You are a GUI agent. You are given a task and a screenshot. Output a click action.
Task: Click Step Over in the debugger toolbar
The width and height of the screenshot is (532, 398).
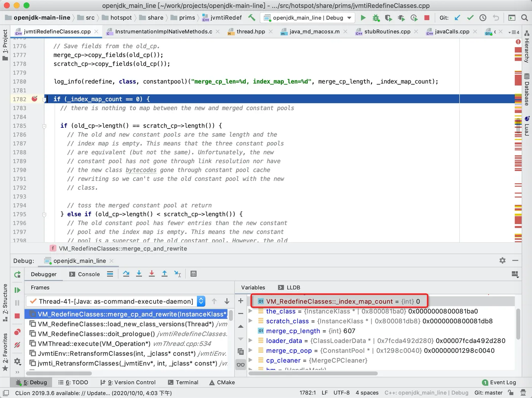click(126, 274)
